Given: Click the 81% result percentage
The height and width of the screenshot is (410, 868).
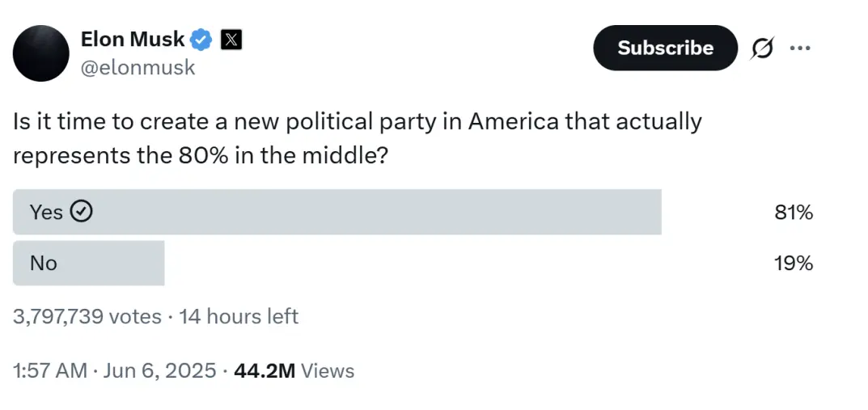Looking at the screenshot, I should 793,213.
